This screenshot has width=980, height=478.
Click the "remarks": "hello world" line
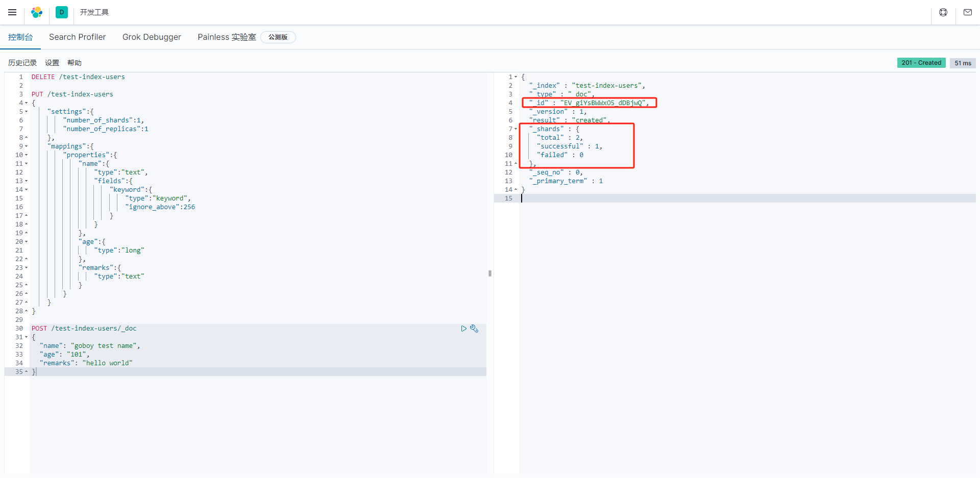click(x=86, y=363)
